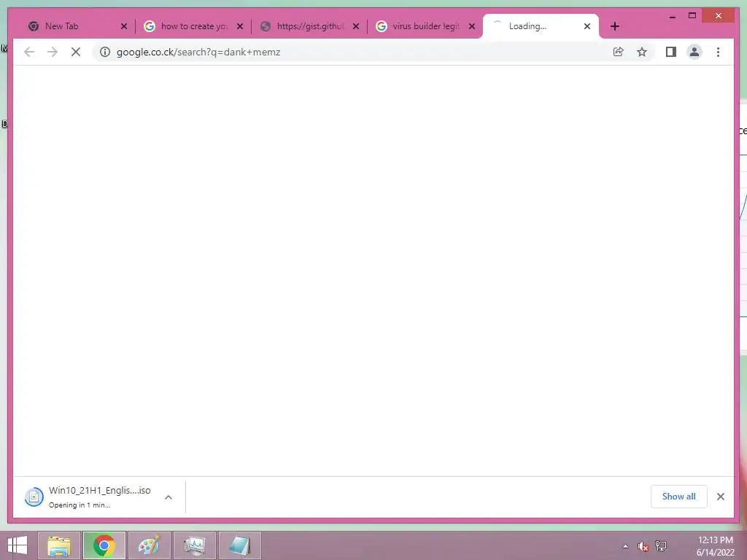The width and height of the screenshot is (747, 560).
Task: Click Chrome icon in taskbar
Action: pos(104,545)
